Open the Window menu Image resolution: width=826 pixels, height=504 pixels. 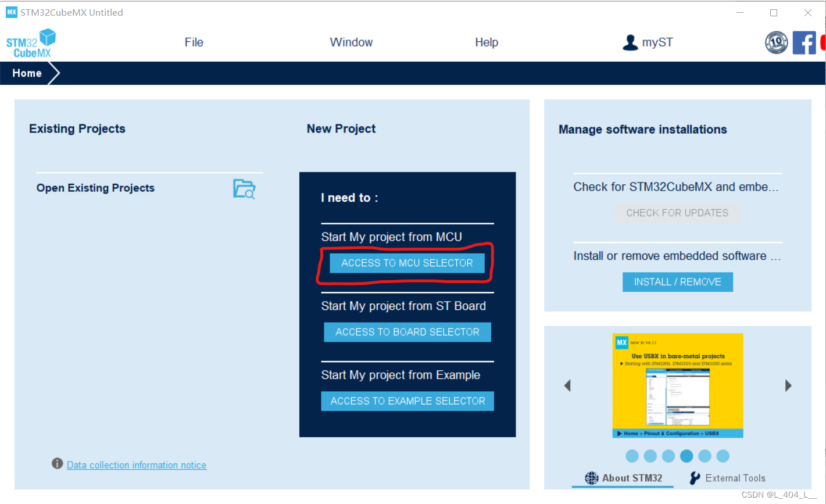pos(351,42)
